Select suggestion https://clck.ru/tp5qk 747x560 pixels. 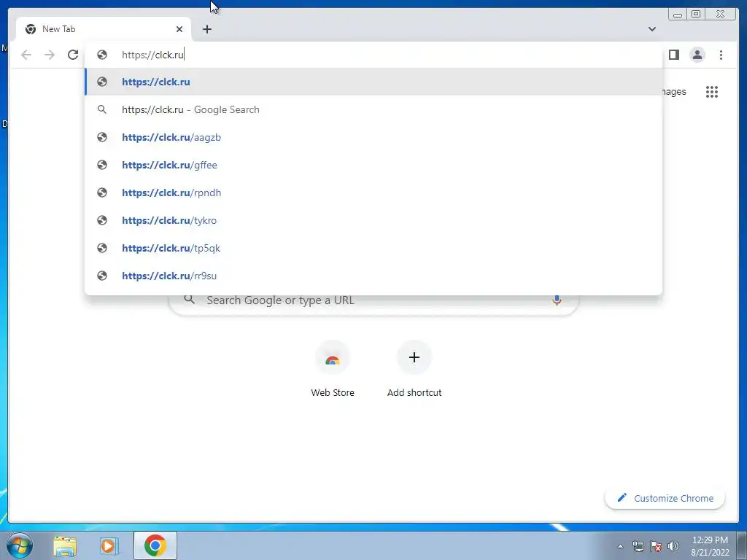pyautogui.click(x=373, y=248)
